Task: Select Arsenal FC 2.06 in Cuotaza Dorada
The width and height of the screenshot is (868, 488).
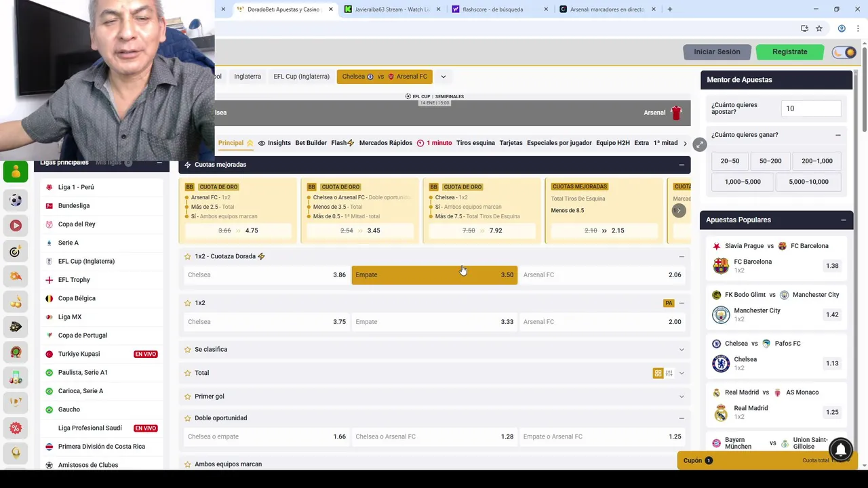Action: point(602,274)
